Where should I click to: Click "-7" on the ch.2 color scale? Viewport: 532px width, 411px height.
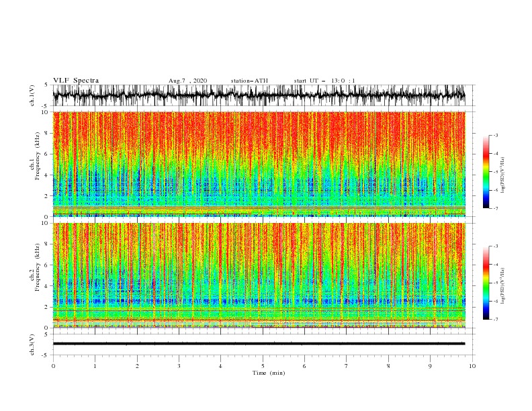[x=495, y=320]
